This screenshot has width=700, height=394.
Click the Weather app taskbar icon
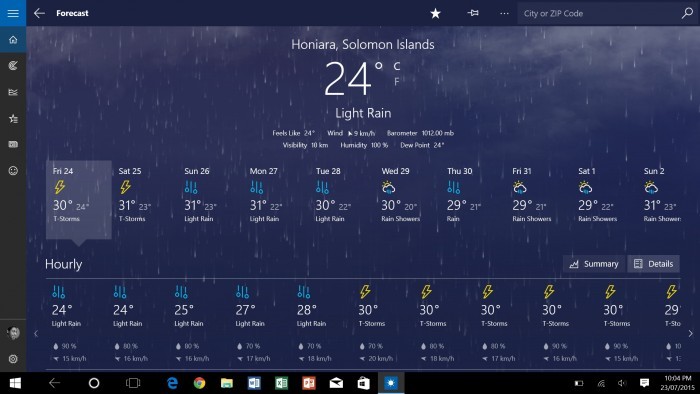coord(391,383)
